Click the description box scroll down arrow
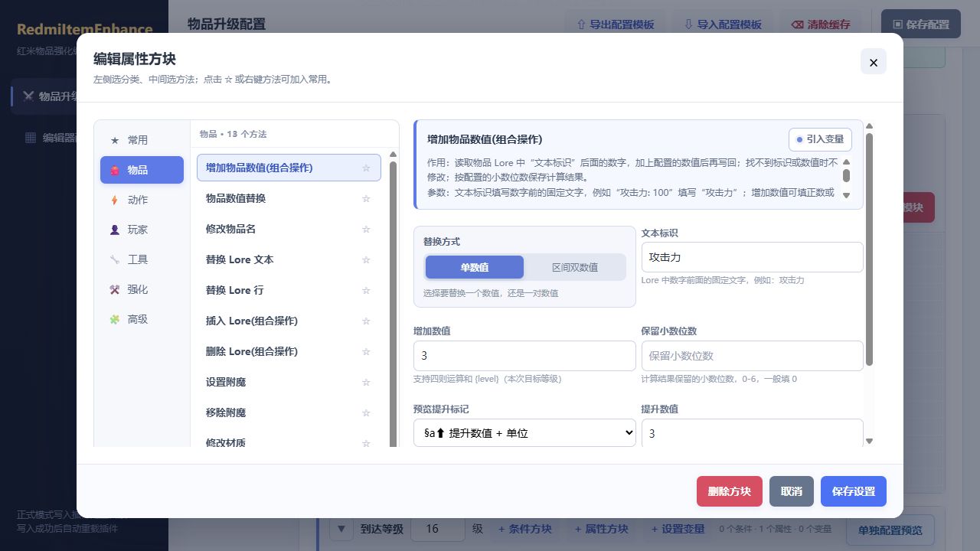980x551 pixels. 846,194
